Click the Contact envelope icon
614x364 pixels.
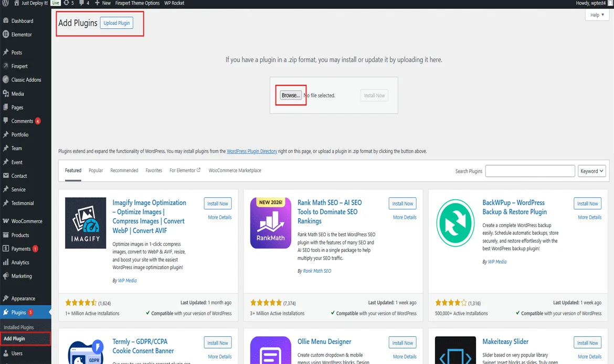[6, 175]
